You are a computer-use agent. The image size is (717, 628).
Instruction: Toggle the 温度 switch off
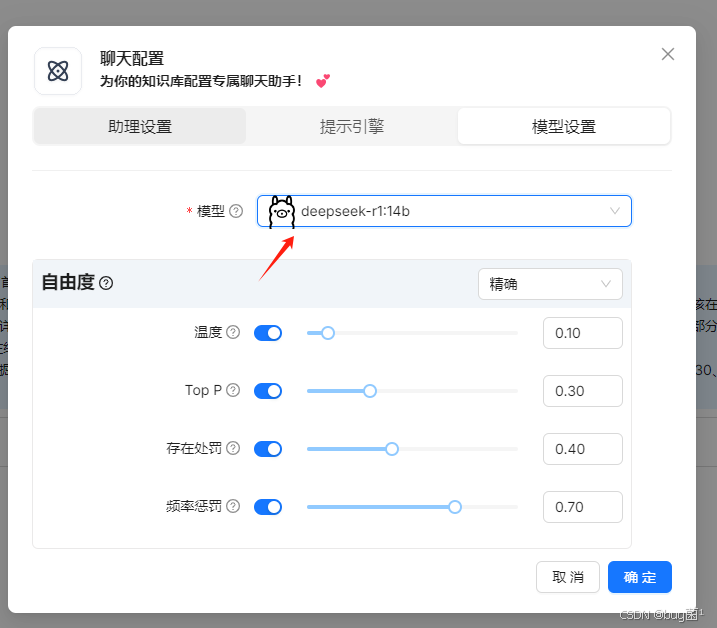coord(268,333)
